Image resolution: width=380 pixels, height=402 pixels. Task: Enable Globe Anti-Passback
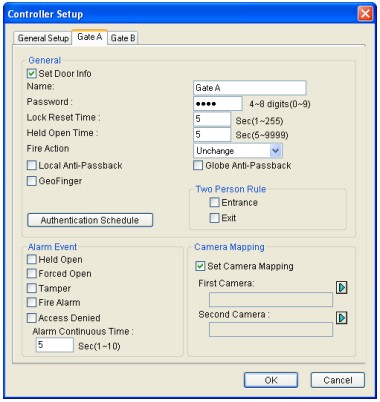click(198, 165)
